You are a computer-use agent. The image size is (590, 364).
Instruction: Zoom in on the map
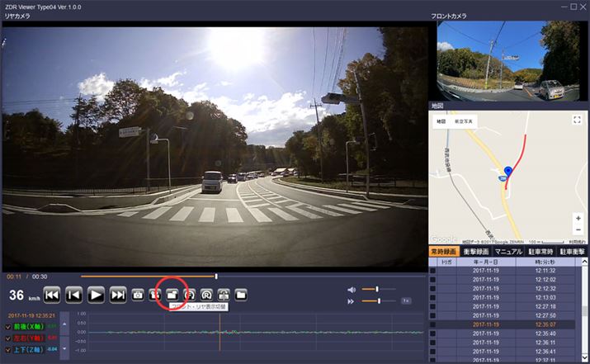(x=577, y=219)
